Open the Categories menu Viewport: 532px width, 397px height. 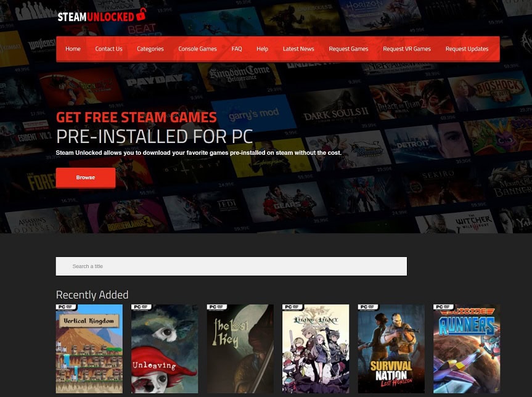[x=150, y=49]
